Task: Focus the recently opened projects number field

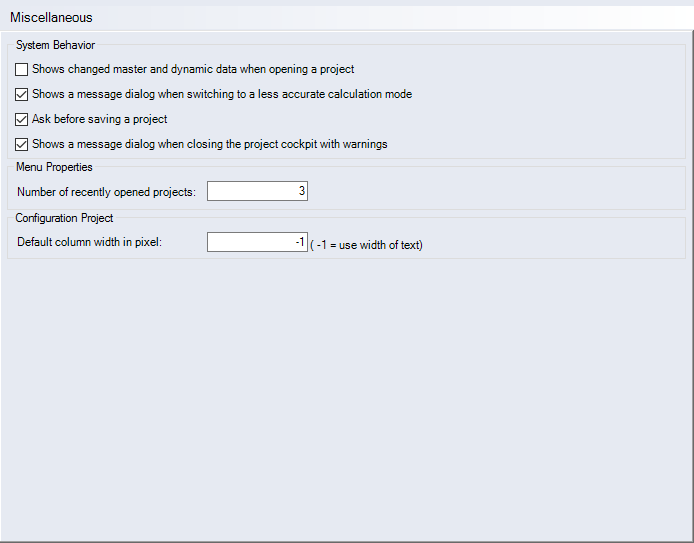Action: coord(257,191)
